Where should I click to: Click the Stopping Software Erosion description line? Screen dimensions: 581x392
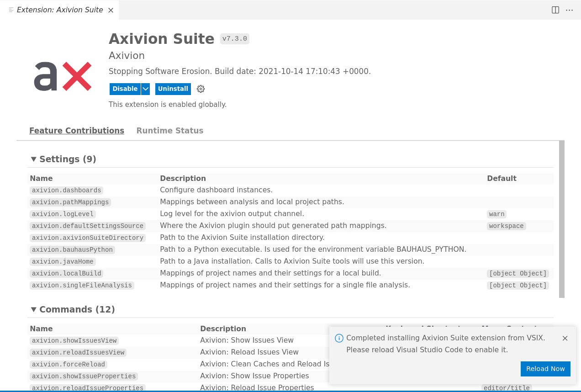pyautogui.click(x=240, y=71)
